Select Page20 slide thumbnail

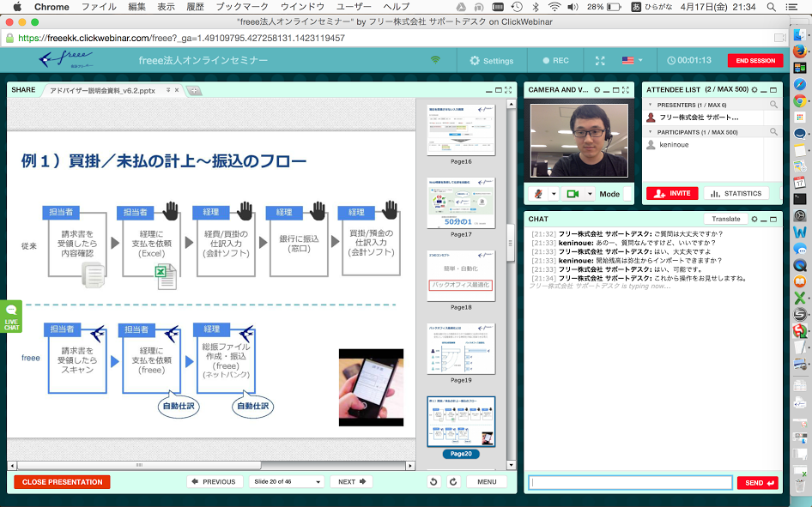[x=461, y=421]
